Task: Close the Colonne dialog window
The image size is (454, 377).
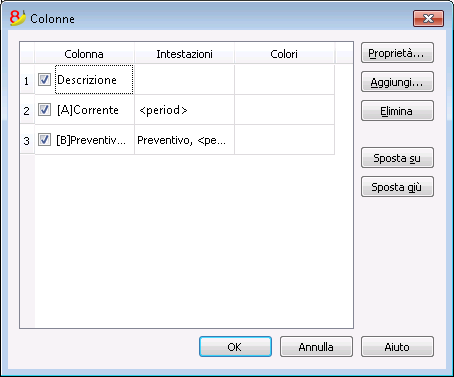Action: click(x=428, y=18)
